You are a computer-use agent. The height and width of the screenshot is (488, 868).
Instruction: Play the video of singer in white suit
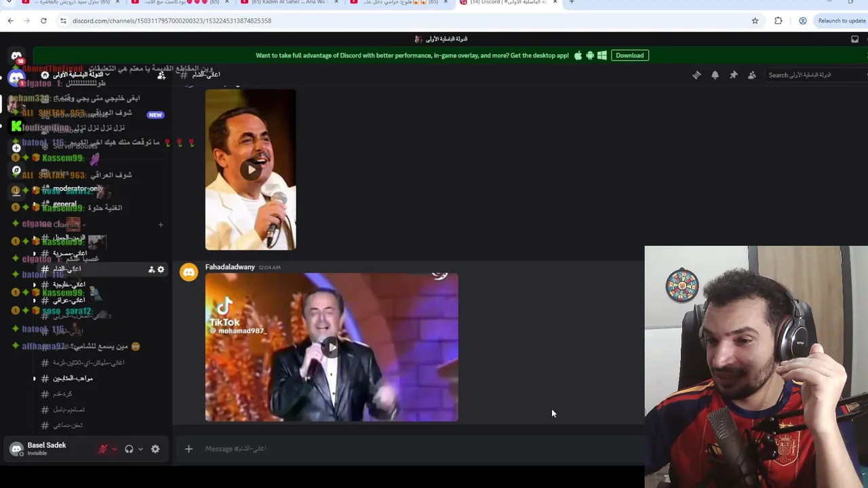pos(251,170)
